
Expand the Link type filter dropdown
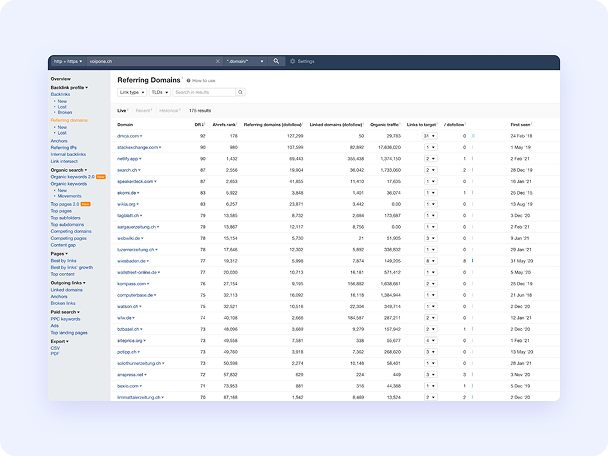tap(130, 92)
